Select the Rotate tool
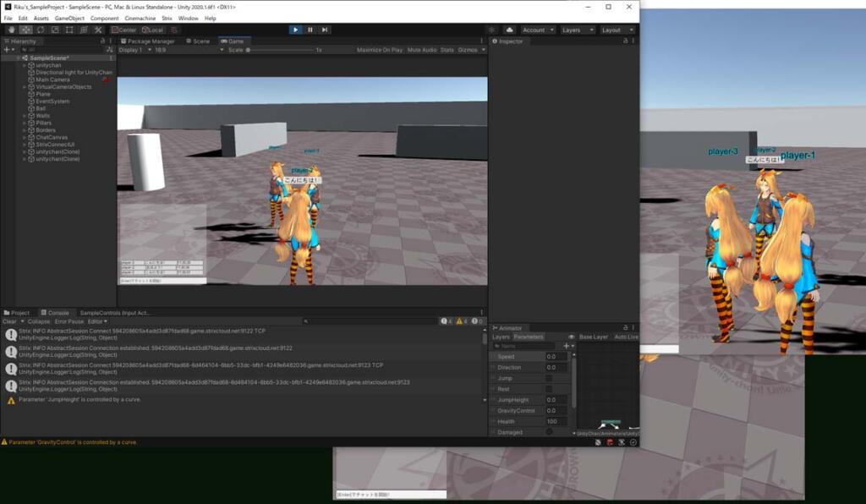This screenshot has width=866, height=504. pos(41,30)
